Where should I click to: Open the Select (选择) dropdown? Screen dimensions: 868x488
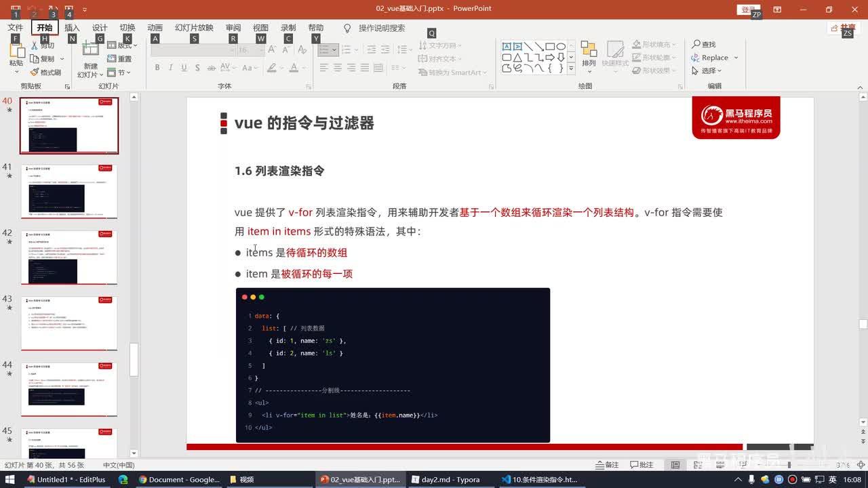[x=707, y=70]
